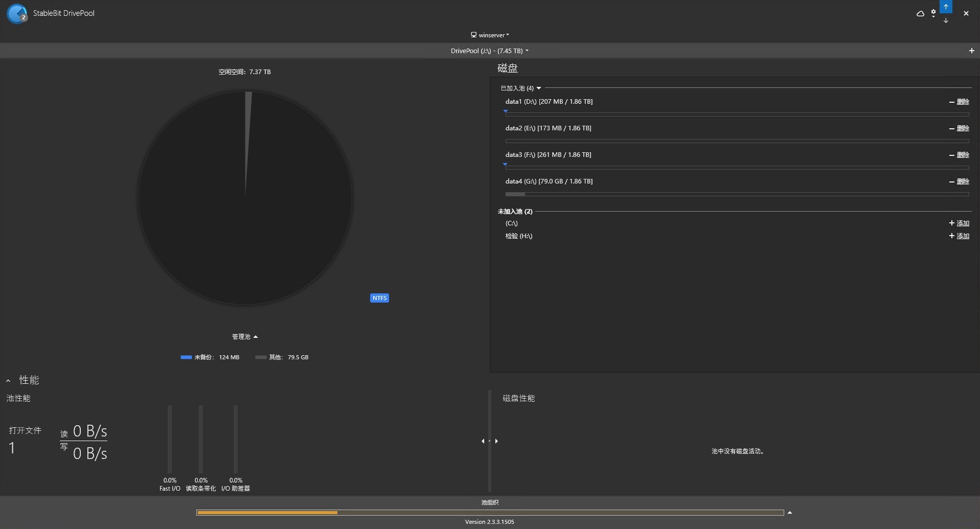Image resolution: width=980 pixels, height=529 pixels.
Task: Select the data1 (D:\) disk label
Action: [549, 102]
